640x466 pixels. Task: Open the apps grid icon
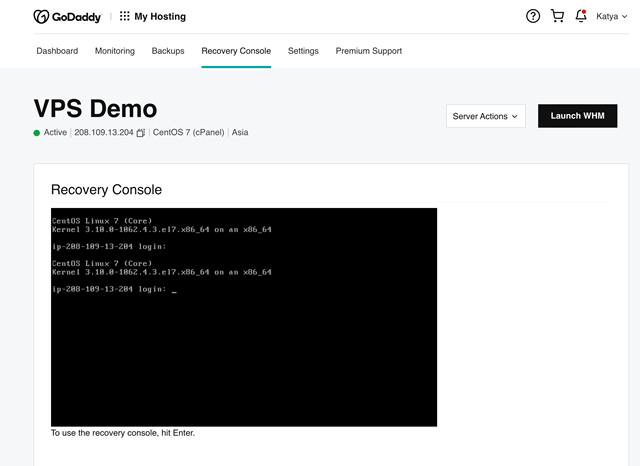click(124, 16)
